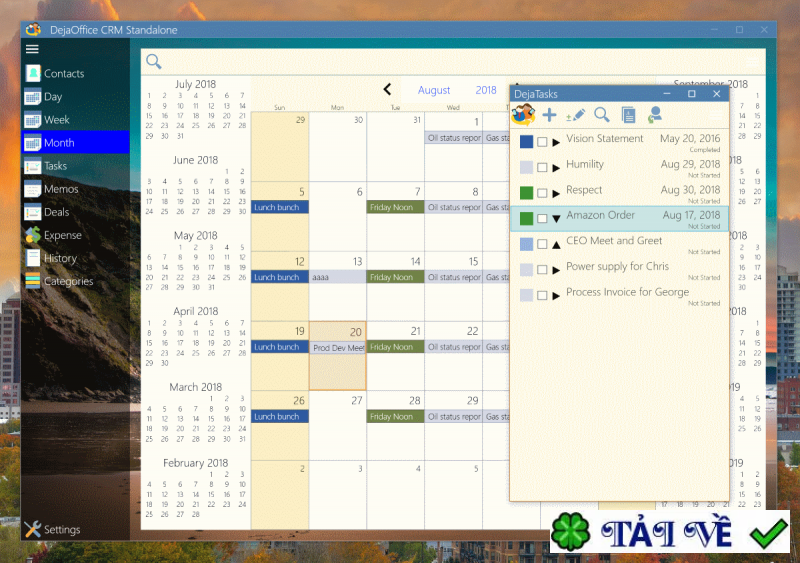Tick the Respect task checkbox
The height and width of the screenshot is (563, 800).
click(x=542, y=193)
